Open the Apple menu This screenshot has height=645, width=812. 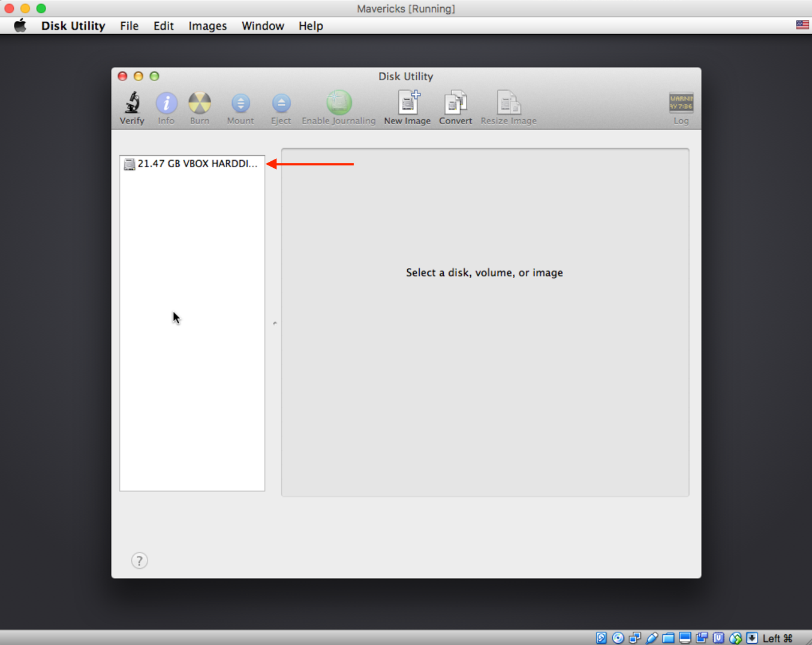[x=20, y=26]
